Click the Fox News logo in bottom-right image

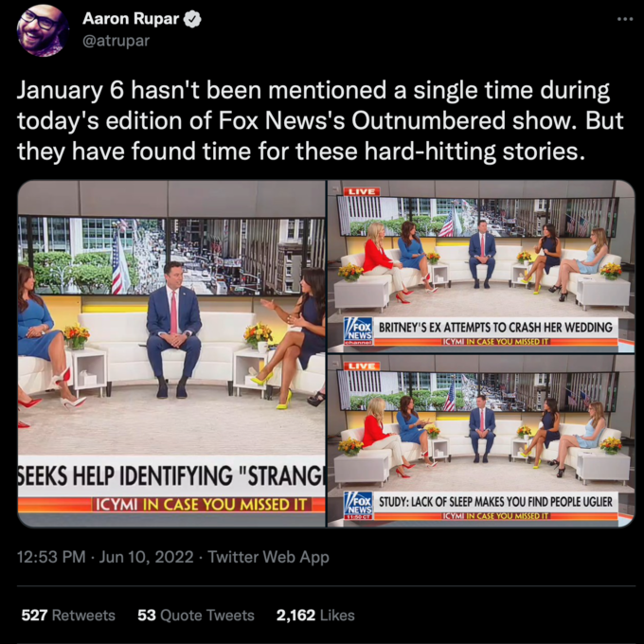[358, 506]
